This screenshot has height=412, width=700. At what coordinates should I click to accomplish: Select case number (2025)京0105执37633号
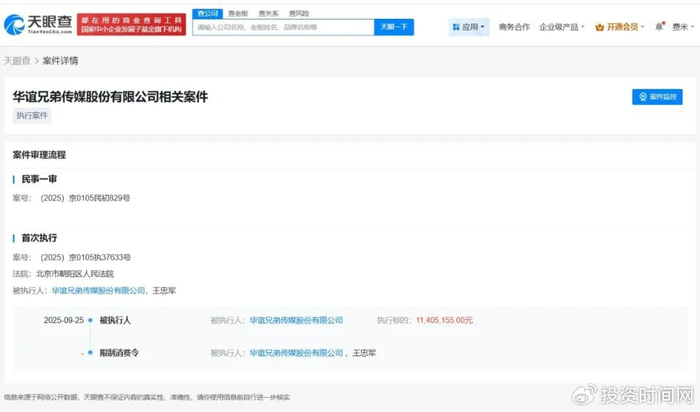tap(85, 257)
